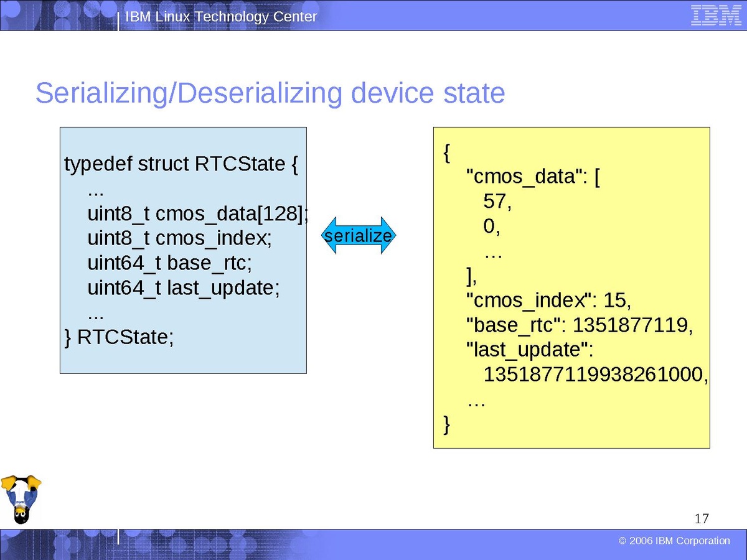Screen dimensions: 747x560
Task: Select the typedef struct RTCState line
Action: 181,164
